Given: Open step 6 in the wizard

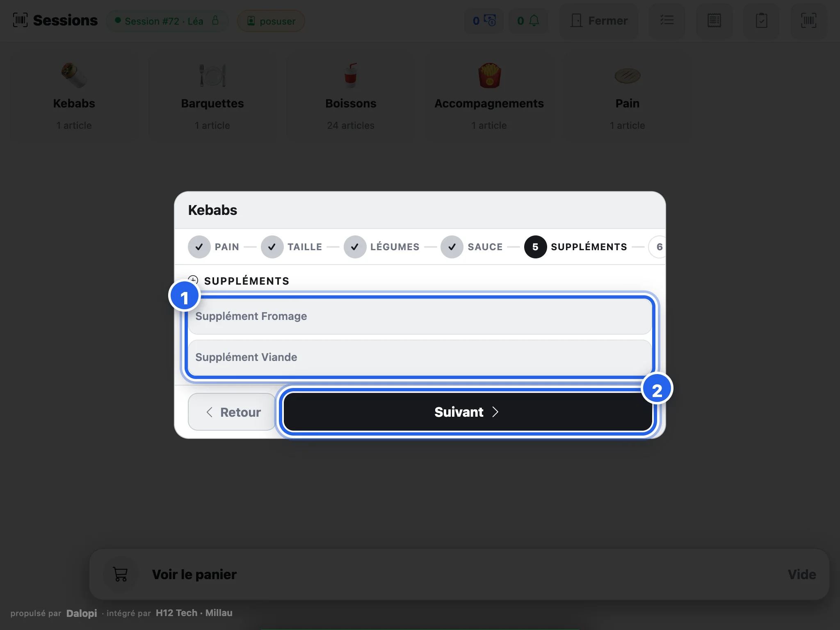Looking at the screenshot, I should (657, 247).
